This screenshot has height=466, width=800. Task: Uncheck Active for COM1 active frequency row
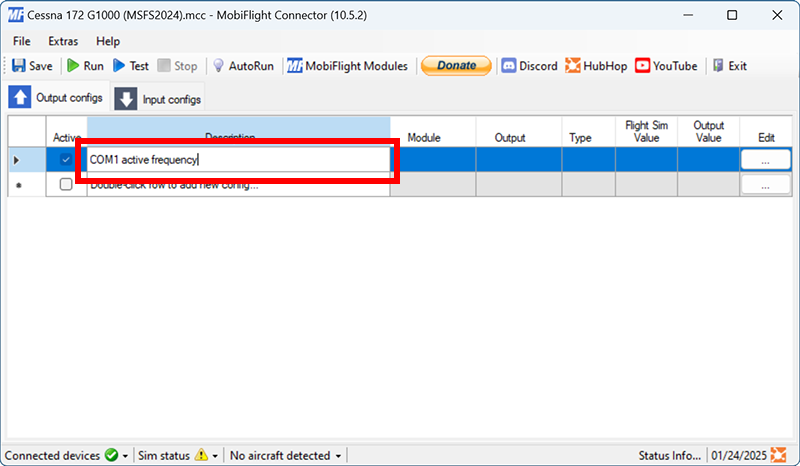pyautogui.click(x=66, y=159)
